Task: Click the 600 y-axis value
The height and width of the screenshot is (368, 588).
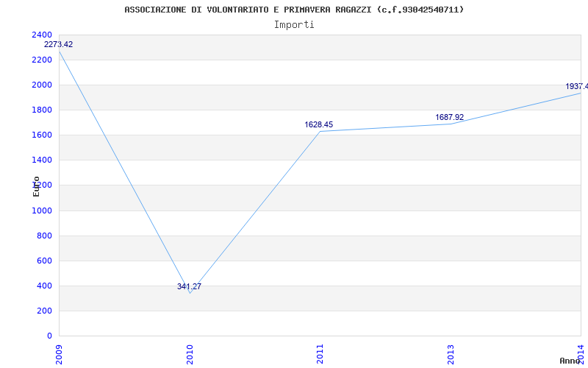Action: click(x=45, y=261)
